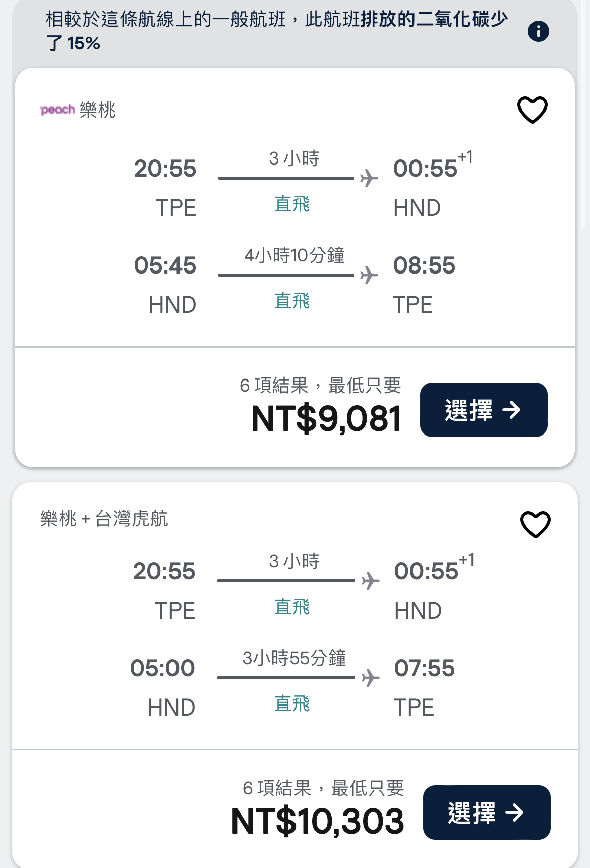The image size is (590, 868).
Task: Save the 樂桃 + 台灣虎航 flight with heart
Action: [x=536, y=524]
